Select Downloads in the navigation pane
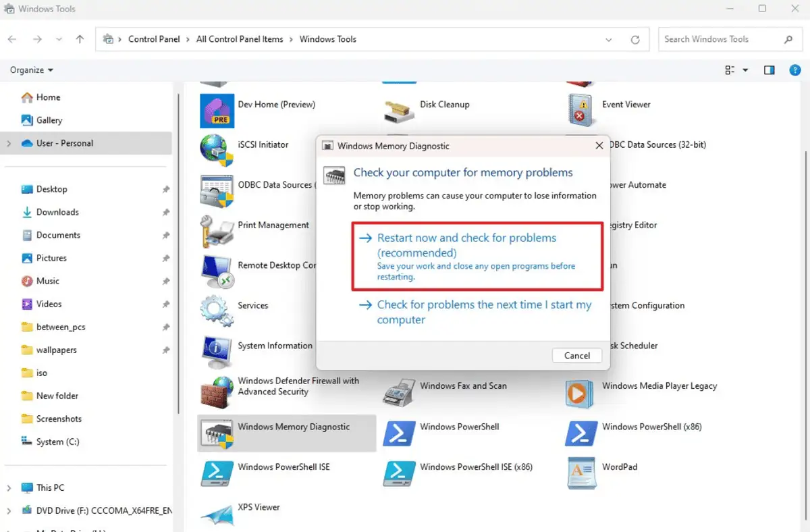Screen dimensions: 810x532 (57, 212)
